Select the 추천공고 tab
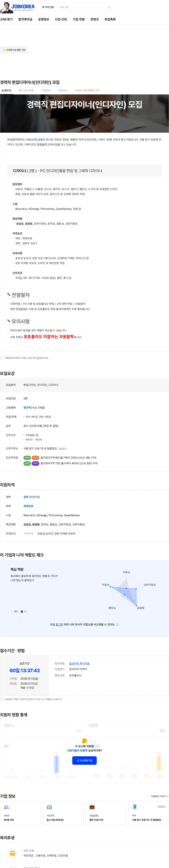169x868 pixels. point(63,90)
